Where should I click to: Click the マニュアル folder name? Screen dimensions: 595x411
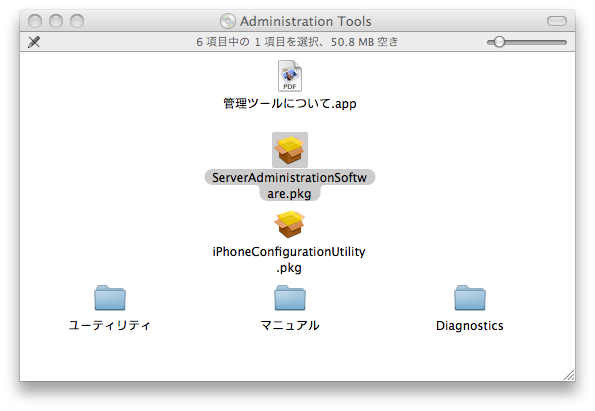click(290, 326)
